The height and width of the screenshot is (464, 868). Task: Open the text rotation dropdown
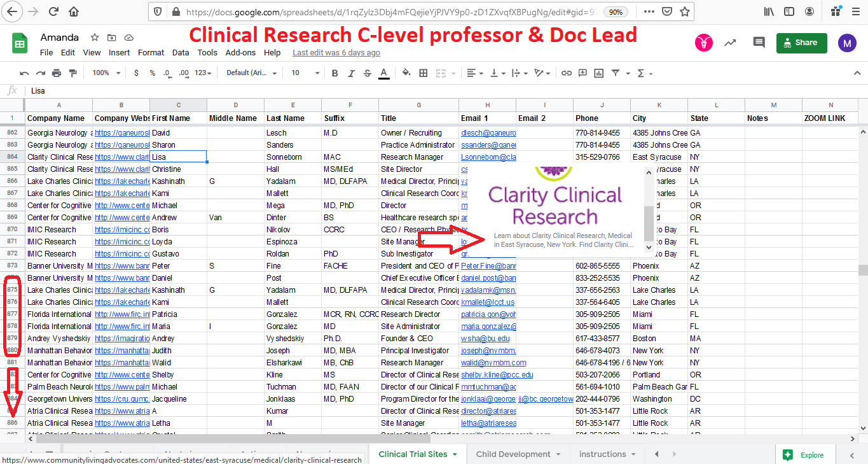[x=542, y=73]
